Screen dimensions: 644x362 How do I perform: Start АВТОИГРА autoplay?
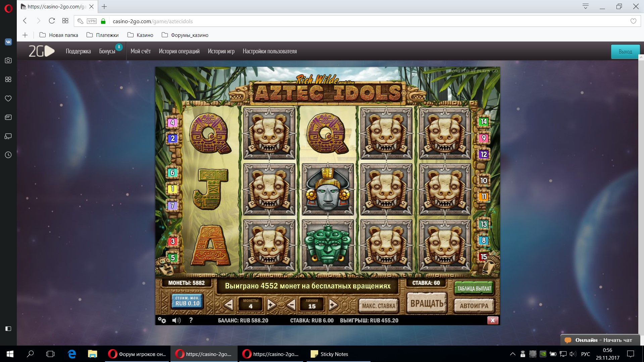click(474, 306)
